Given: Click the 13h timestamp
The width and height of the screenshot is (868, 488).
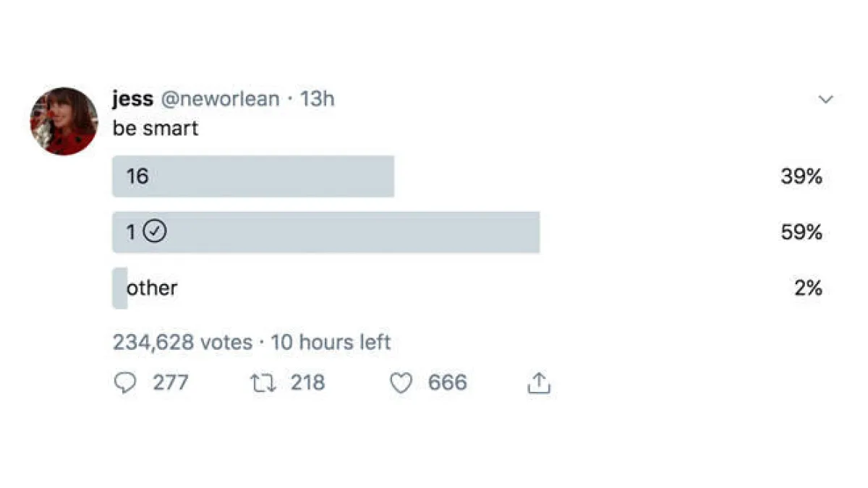Looking at the screenshot, I should [318, 99].
